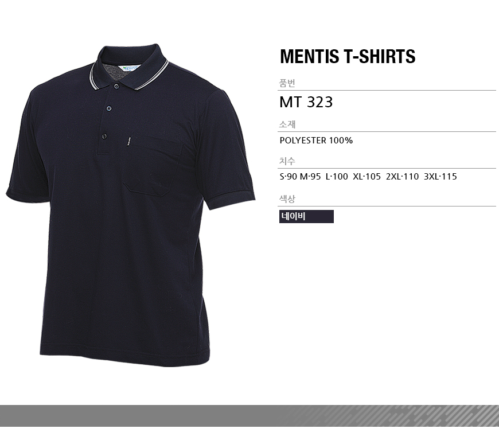Click the small brand tag beside the pocket
The image size is (499, 448).
point(128,141)
